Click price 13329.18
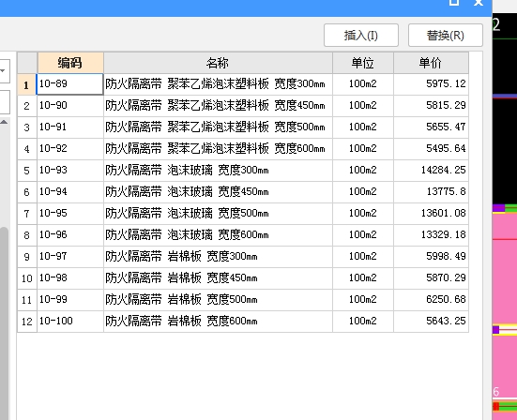This screenshot has height=420, width=517. click(x=431, y=235)
